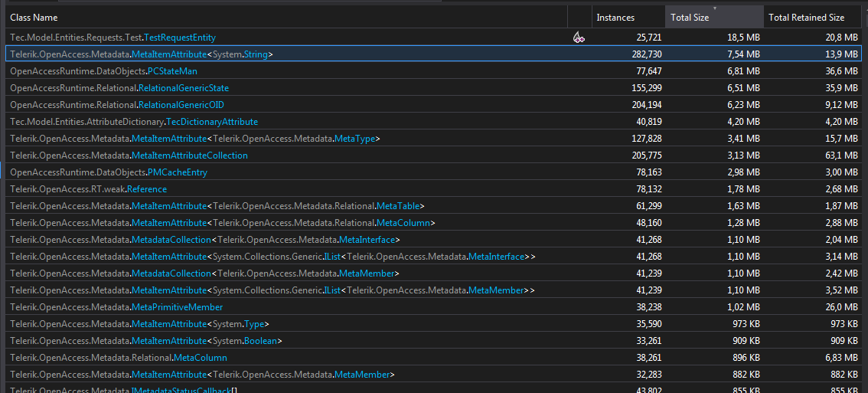Click the leak warning icon for TestRequestEntity
The image size is (868, 393).
tap(579, 38)
